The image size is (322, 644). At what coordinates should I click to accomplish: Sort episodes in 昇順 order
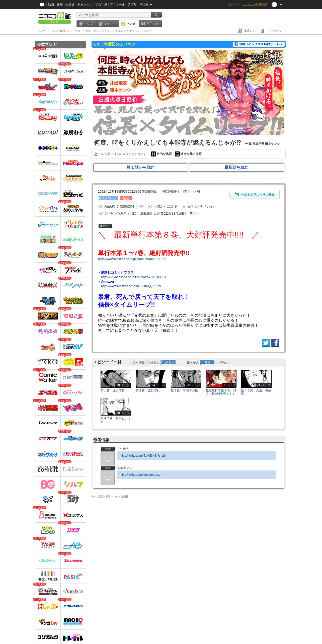(x=208, y=362)
